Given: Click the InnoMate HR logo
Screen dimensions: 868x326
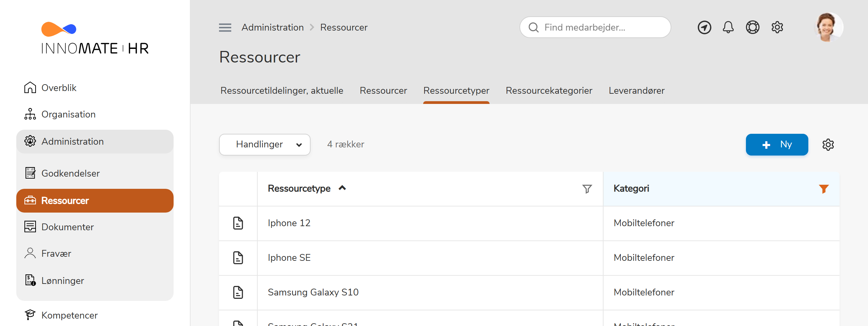Looking at the screenshot, I should [95, 38].
